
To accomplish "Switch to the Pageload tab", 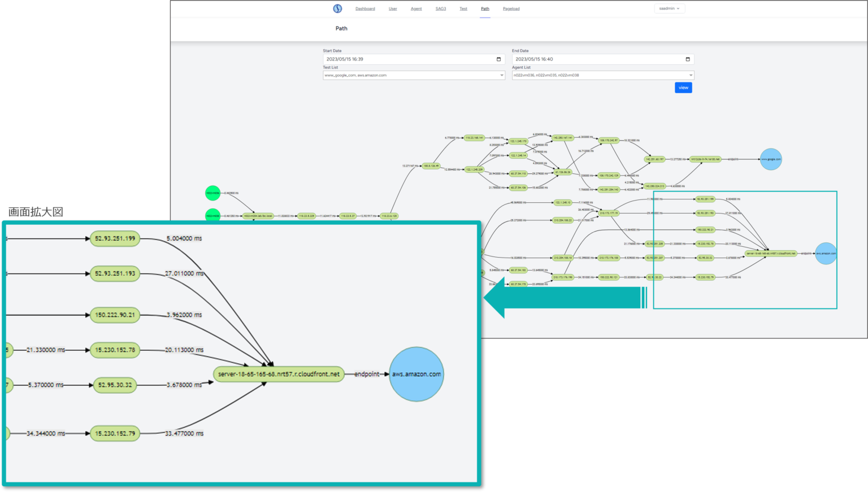I will (x=511, y=9).
